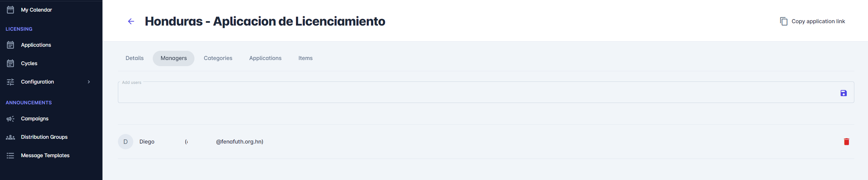Click the back arrow icon

[x=131, y=21]
